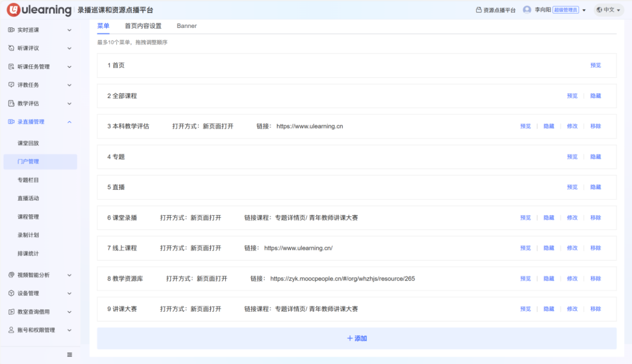This screenshot has height=364, width=632.
Task: Switch to the Banner tab
Action: coord(186,26)
